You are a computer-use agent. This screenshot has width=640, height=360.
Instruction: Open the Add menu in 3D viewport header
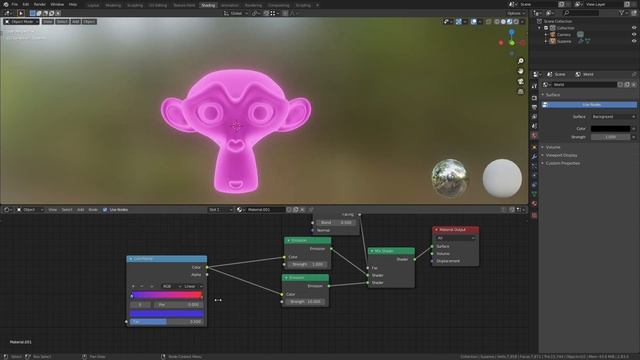[x=76, y=22]
